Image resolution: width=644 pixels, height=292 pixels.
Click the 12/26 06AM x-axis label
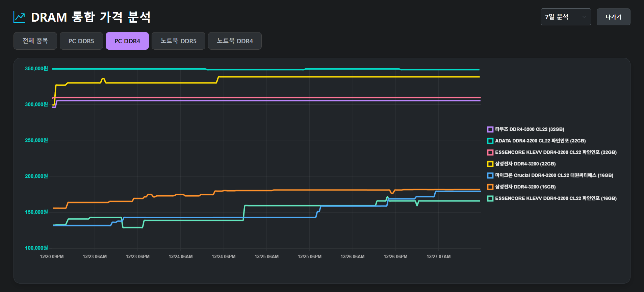(353, 257)
